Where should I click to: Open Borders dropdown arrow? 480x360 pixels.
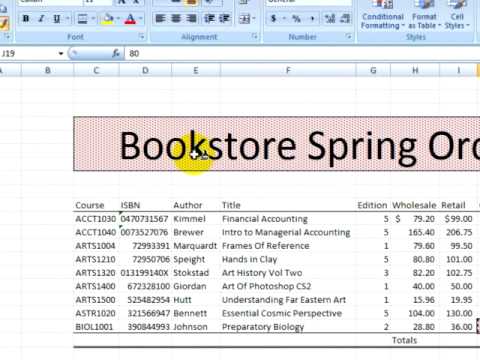pos(93,19)
